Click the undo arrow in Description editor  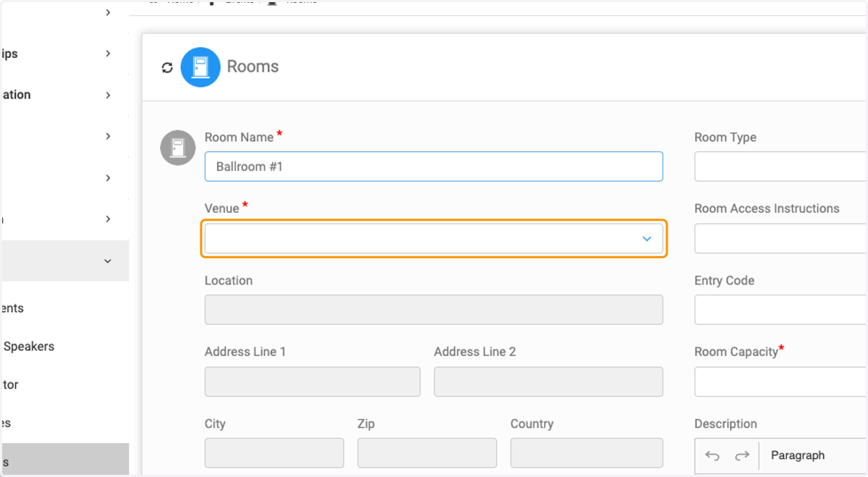coord(712,455)
